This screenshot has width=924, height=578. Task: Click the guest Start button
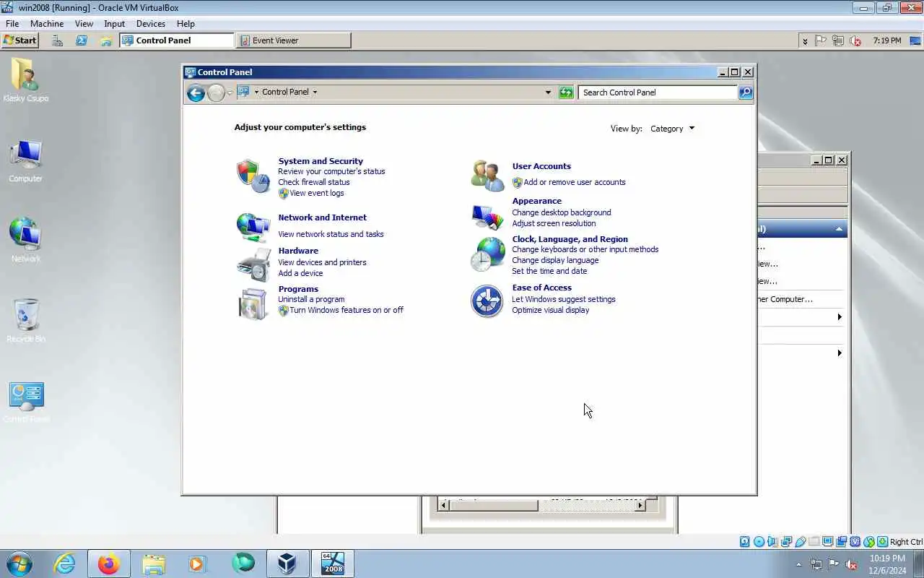[x=20, y=40]
